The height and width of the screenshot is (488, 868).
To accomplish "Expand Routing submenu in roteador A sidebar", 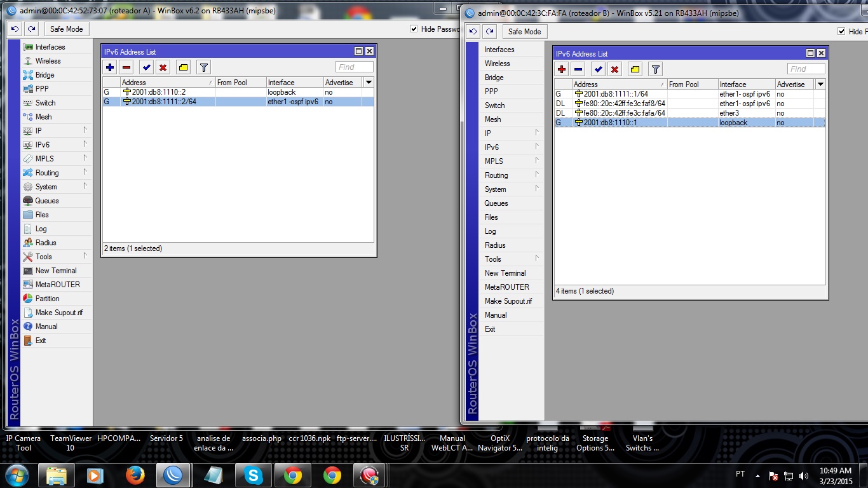I will tap(57, 173).
